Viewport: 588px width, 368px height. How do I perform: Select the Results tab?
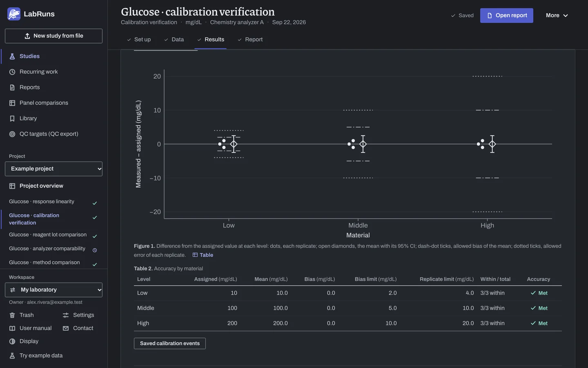pyautogui.click(x=211, y=40)
